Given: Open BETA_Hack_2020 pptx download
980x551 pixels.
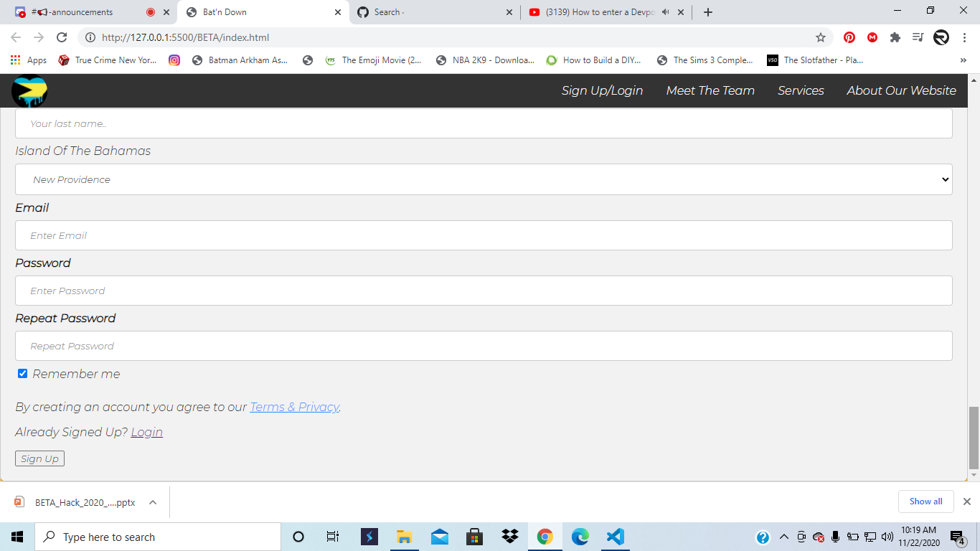Looking at the screenshot, I should [75, 502].
